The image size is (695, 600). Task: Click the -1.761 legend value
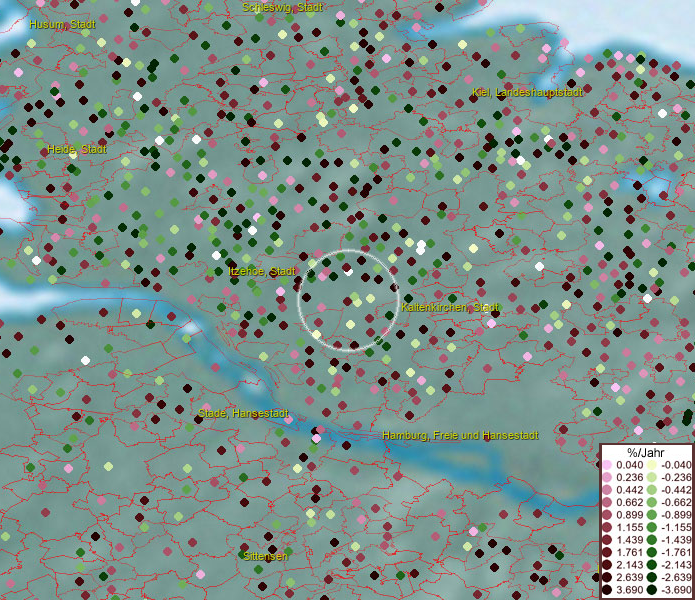(x=676, y=552)
